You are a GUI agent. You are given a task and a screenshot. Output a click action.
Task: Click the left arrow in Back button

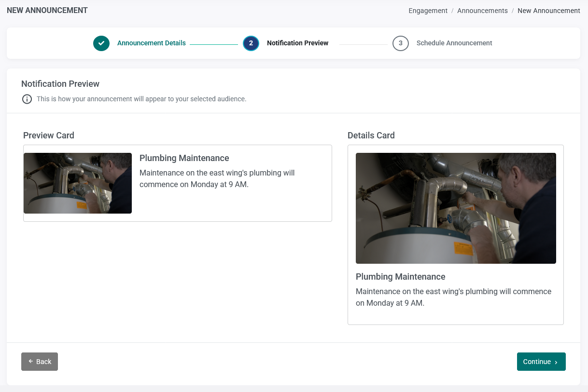[31, 361]
